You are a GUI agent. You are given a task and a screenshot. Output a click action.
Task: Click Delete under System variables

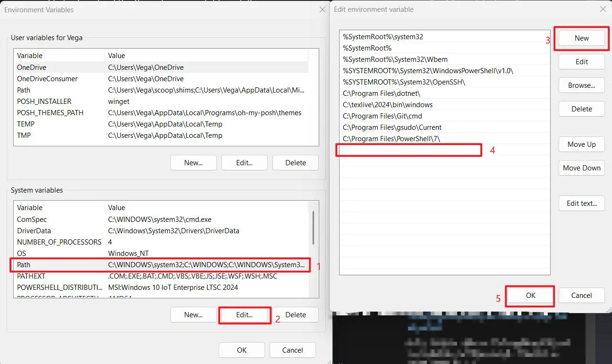[295, 314]
